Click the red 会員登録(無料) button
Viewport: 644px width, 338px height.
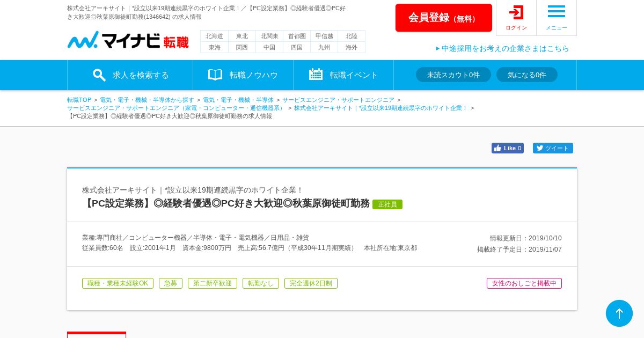click(444, 18)
